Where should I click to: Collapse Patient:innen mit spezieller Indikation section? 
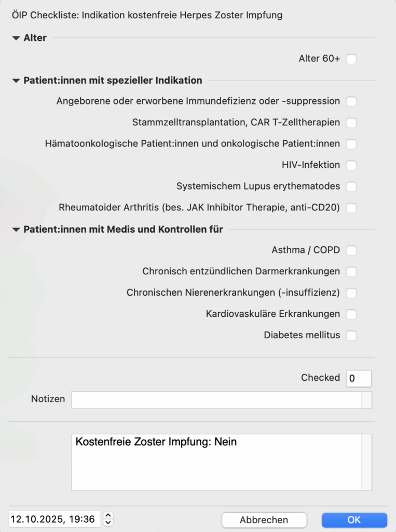point(16,81)
